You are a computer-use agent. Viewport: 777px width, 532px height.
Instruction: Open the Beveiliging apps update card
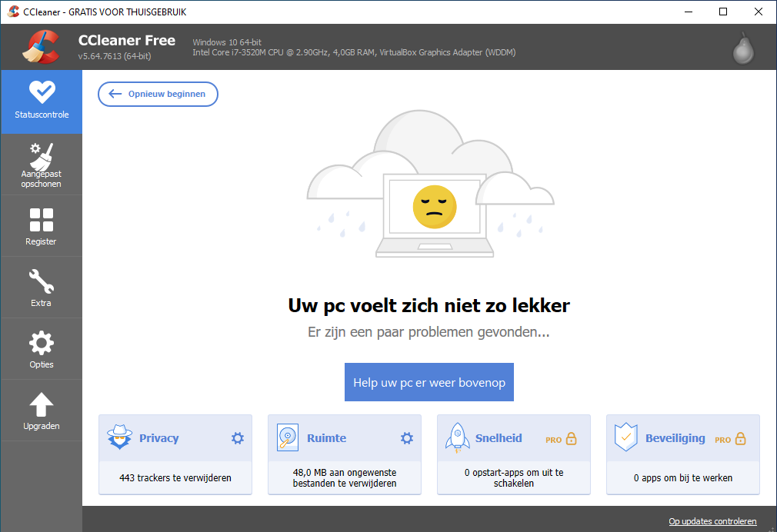pos(683,477)
